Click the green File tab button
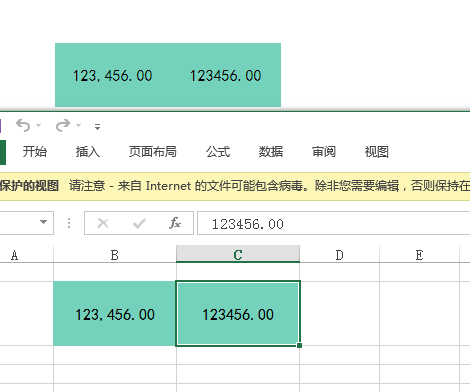This screenshot has height=392, width=470. [3, 152]
